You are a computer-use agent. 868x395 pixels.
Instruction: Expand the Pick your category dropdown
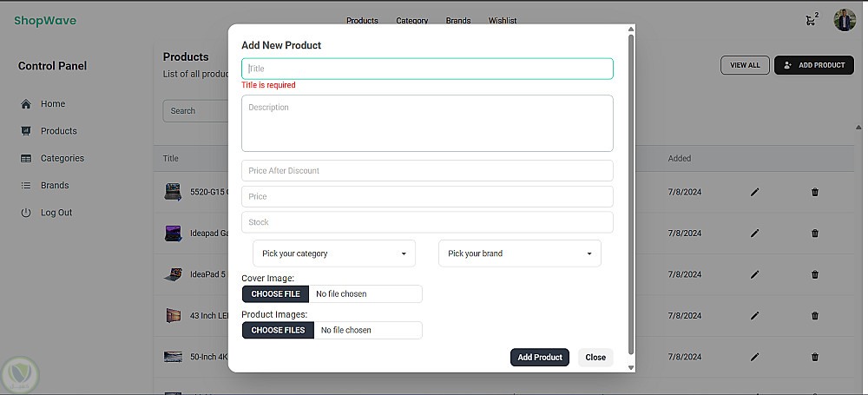click(x=334, y=253)
